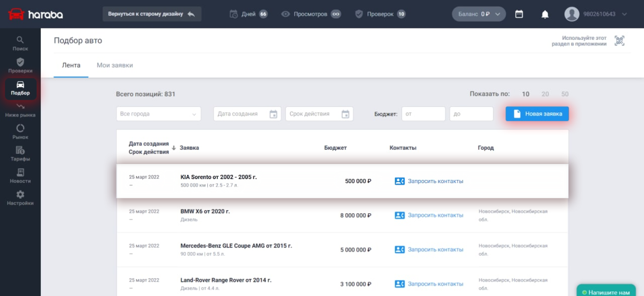
Task: Click KIA Sorento от 2002 - 2005 г. title
Action: pyautogui.click(x=218, y=177)
